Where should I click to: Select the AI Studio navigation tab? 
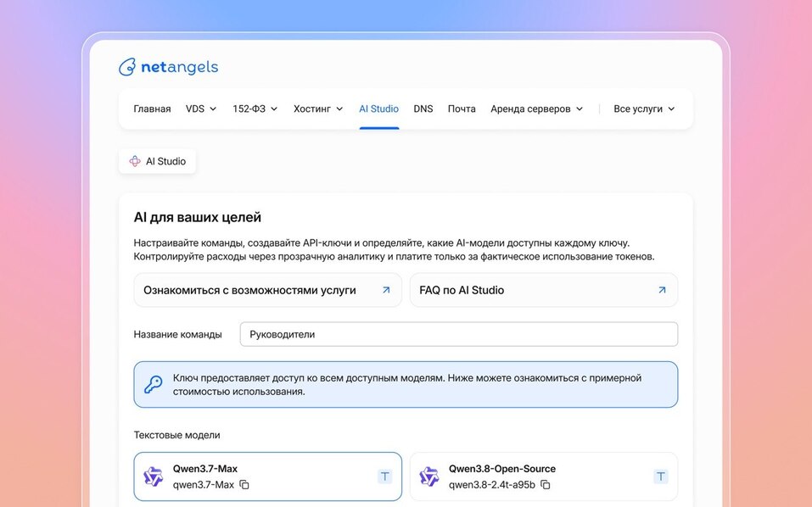coord(379,109)
